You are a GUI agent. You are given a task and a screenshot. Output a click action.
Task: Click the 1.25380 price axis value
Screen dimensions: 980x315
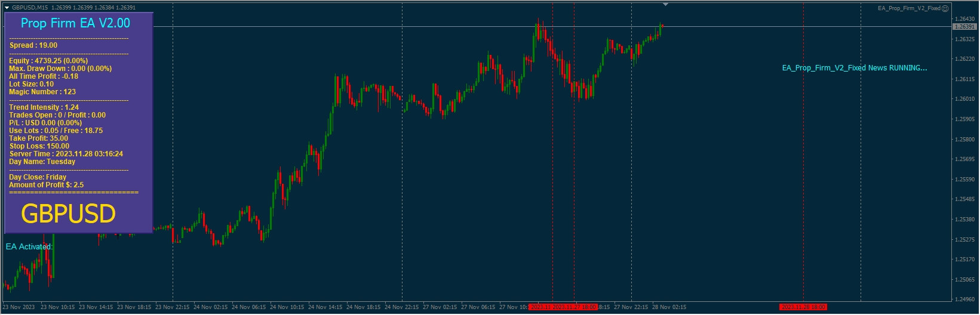pos(964,220)
